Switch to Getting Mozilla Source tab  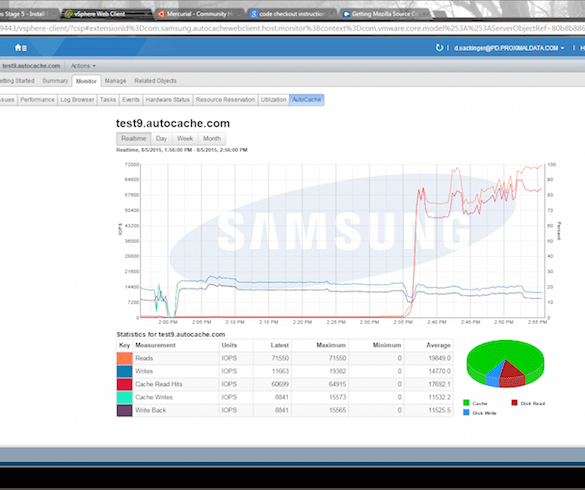coord(384,14)
